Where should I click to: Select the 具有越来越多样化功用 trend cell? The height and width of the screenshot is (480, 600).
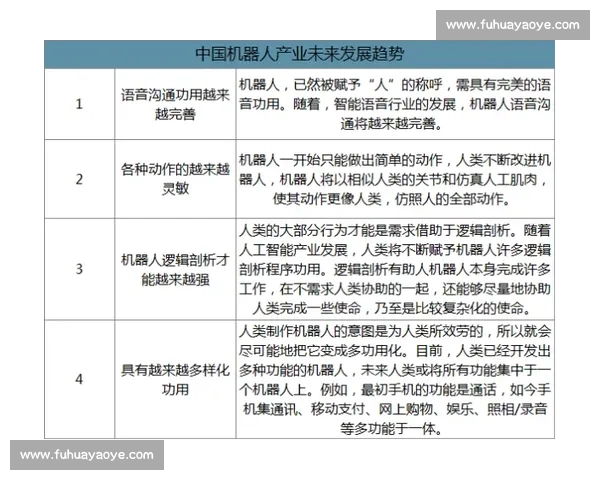(x=176, y=379)
